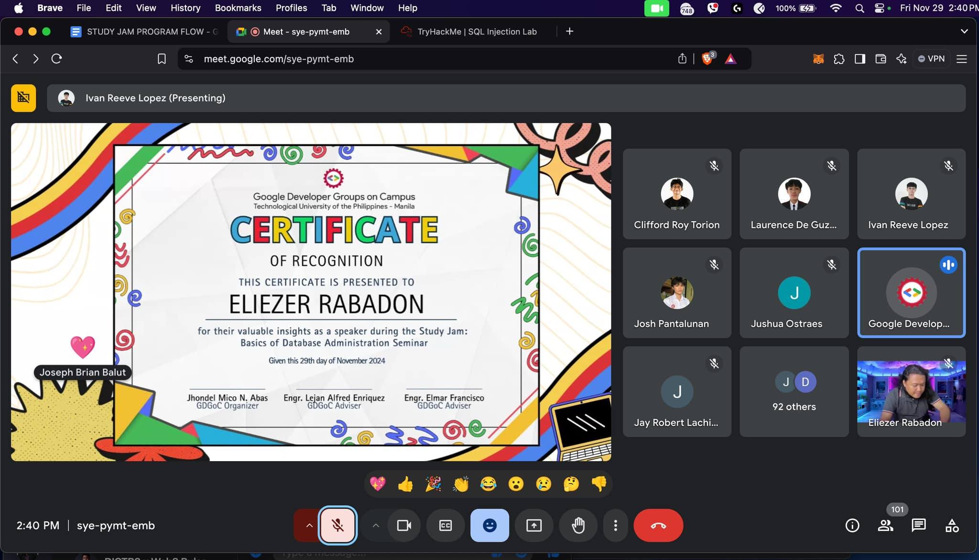Click the yellow presentation layout icon
The width and height of the screenshot is (979, 560).
(23, 98)
